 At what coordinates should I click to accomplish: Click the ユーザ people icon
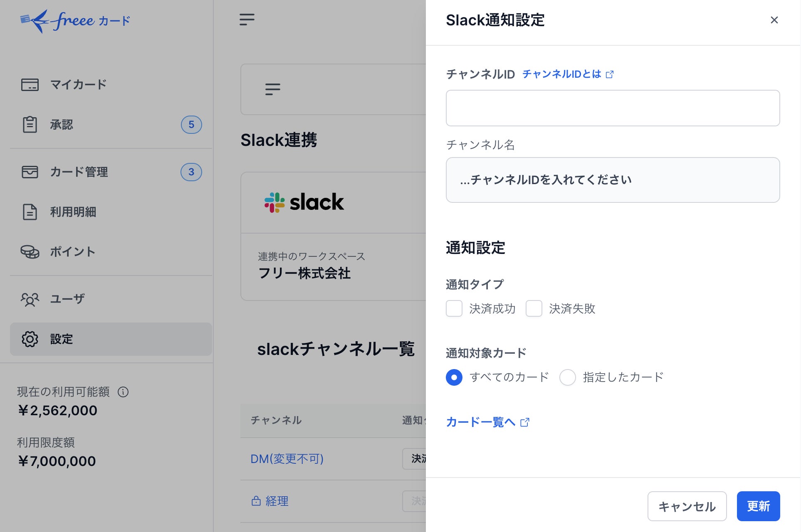coord(30,299)
